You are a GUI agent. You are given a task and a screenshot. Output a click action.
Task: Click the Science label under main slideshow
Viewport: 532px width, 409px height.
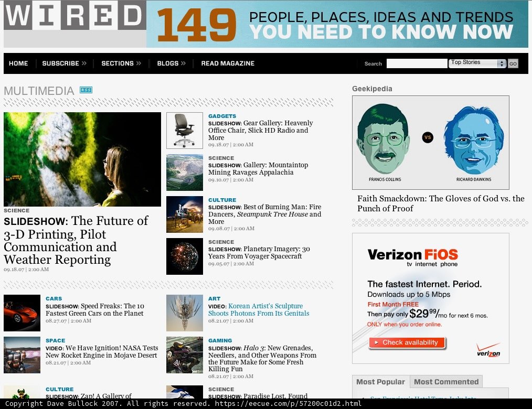coord(17,211)
